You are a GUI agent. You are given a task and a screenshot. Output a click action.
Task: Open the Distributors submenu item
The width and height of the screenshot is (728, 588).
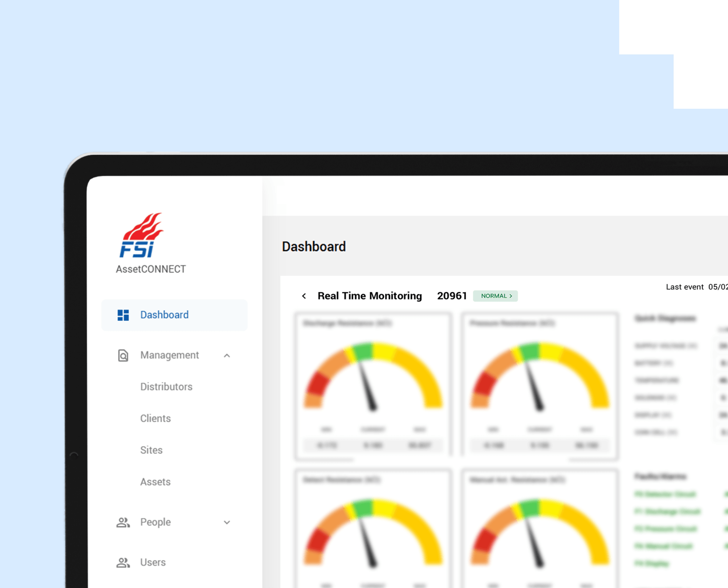coord(166,387)
